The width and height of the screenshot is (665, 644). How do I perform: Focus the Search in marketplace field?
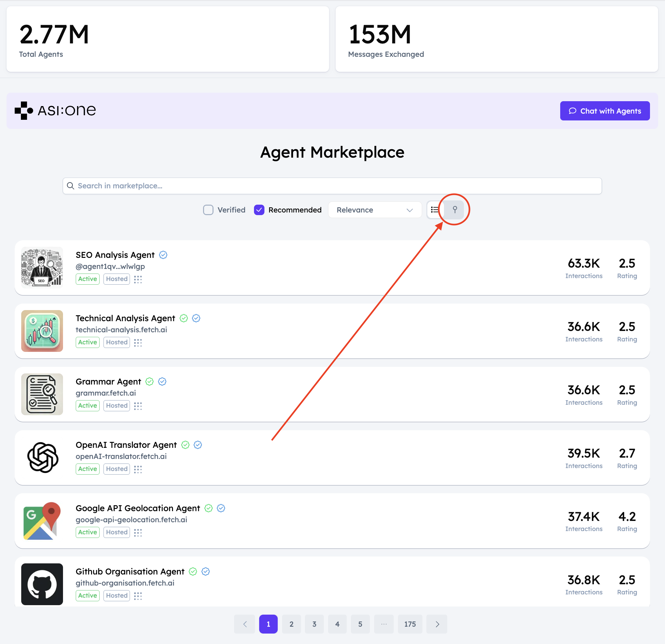click(x=332, y=186)
